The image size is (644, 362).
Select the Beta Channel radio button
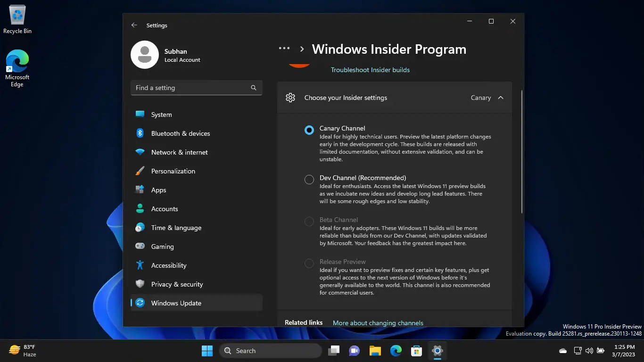pyautogui.click(x=309, y=222)
